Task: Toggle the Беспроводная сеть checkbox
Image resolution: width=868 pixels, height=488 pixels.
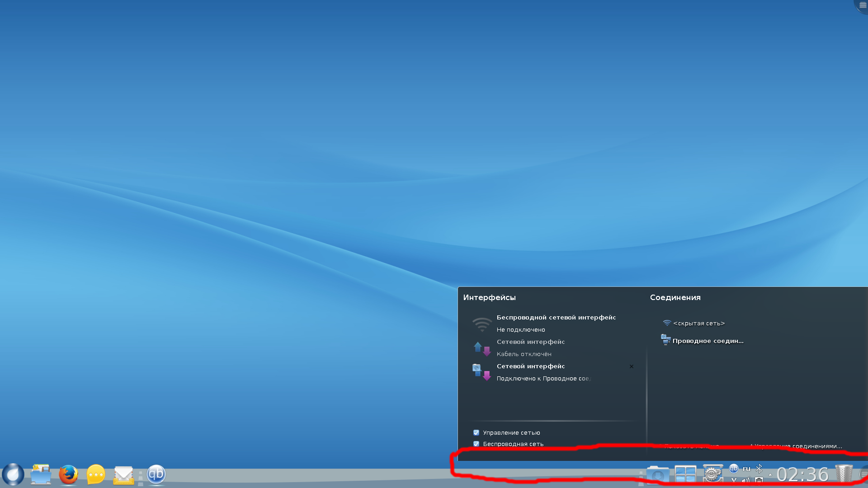Action: [476, 444]
